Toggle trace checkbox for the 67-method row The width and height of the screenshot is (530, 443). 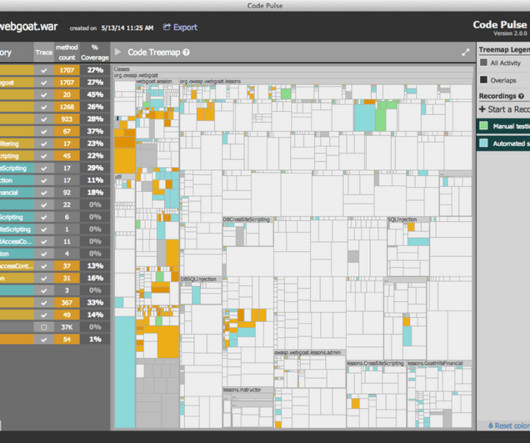(x=44, y=131)
